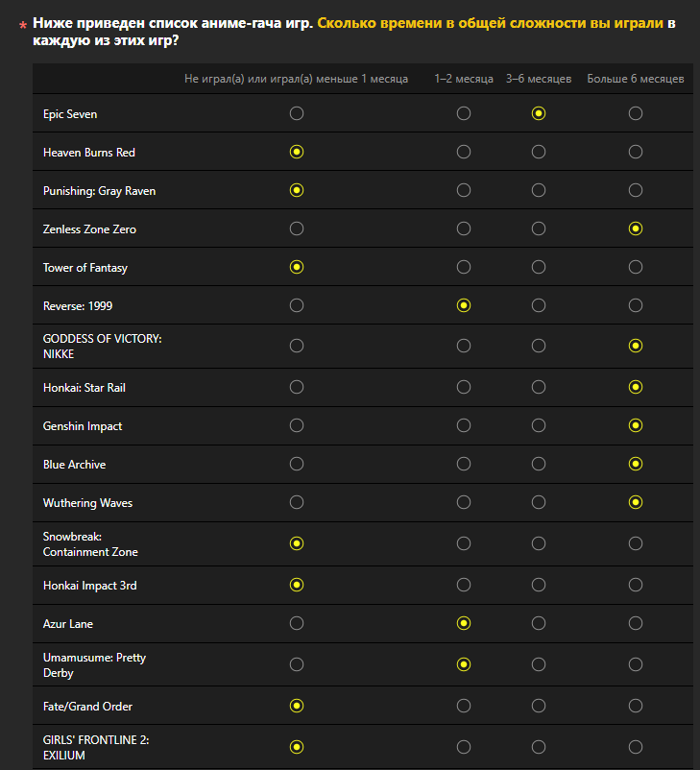The width and height of the screenshot is (700, 770).
Task: Choose 'Больше 6 месяцев' for Reverse: 1999
Action: click(x=635, y=305)
